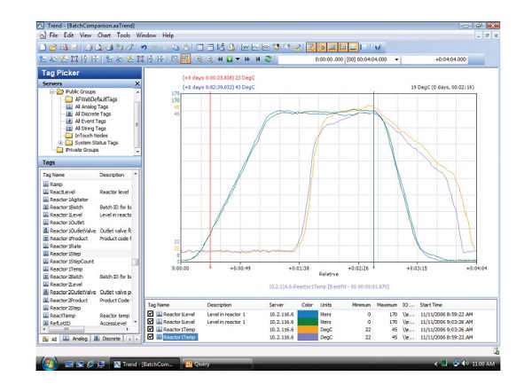Click the Open folder toolbar icon
Viewport: 532px width, 392px height.
click(52, 45)
